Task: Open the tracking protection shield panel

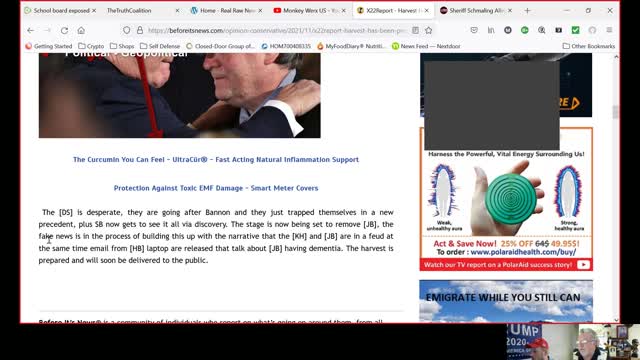Action: tap(127, 30)
